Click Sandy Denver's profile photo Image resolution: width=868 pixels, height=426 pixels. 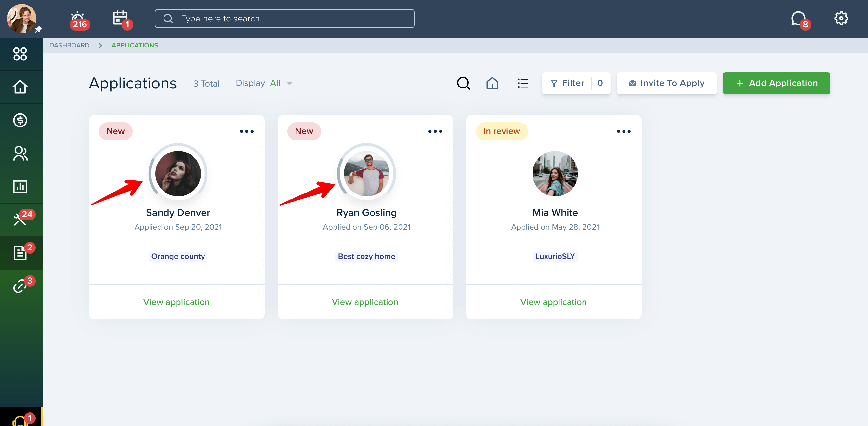point(178,174)
